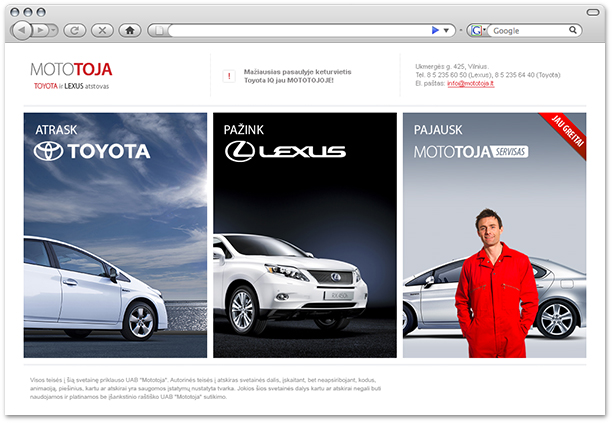Open the Pajausk Mototoja Servisas panel
This screenshot has height=423, width=612.
click(x=495, y=235)
